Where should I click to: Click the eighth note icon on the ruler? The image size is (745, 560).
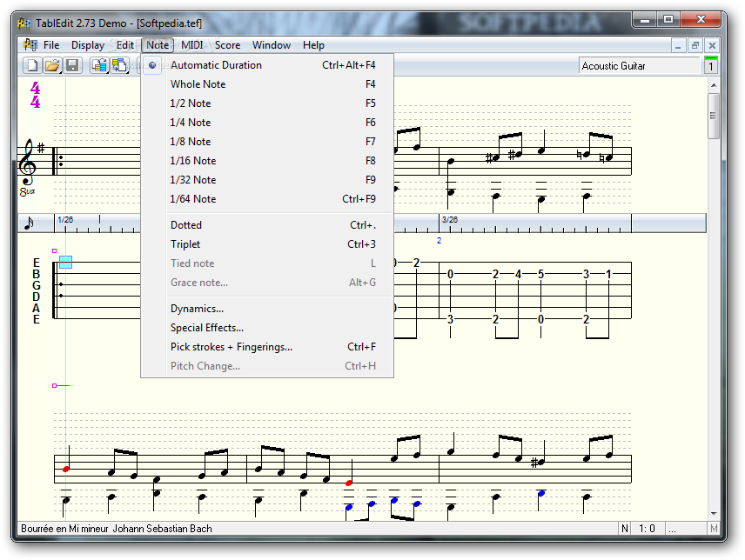(x=30, y=223)
